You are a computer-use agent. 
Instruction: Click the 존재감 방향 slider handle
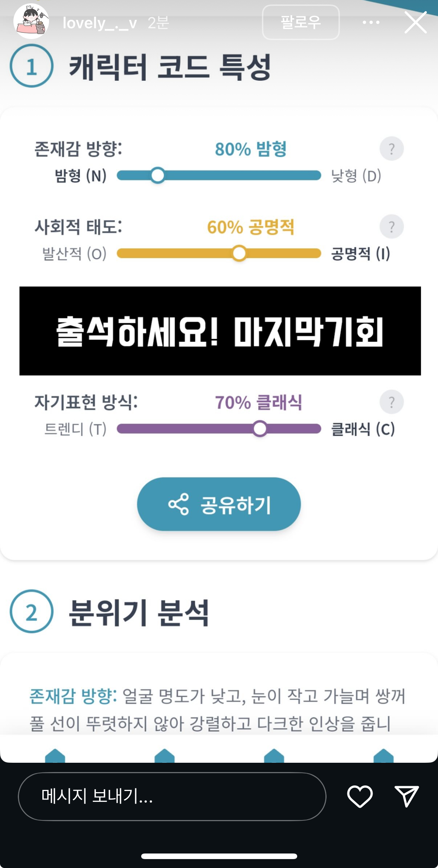(x=158, y=175)
